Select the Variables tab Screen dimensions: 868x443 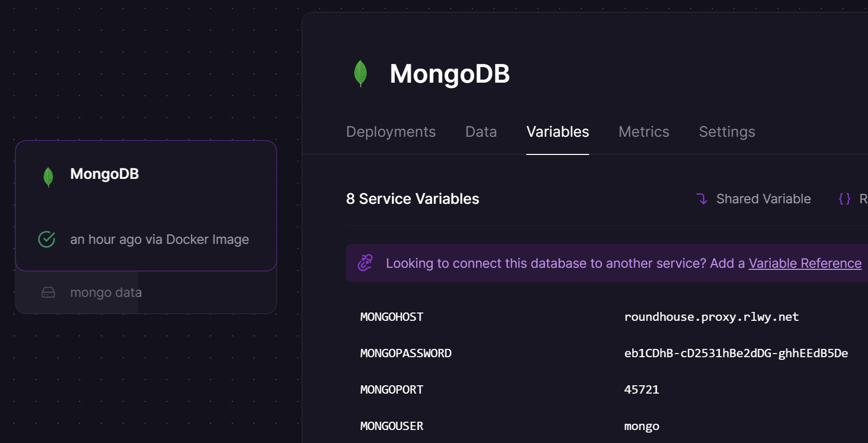557,132
